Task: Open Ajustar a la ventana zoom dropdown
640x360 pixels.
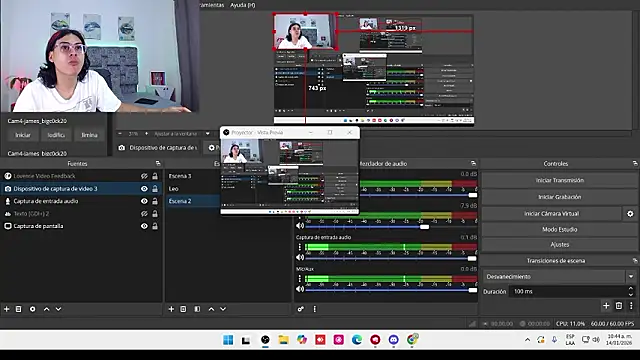Action: [x=207, y=133]
